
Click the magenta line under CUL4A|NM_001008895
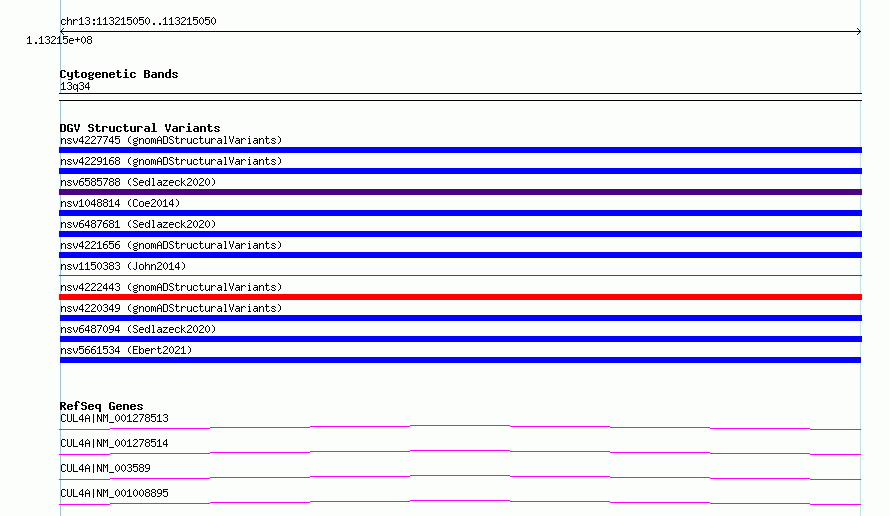460,502
